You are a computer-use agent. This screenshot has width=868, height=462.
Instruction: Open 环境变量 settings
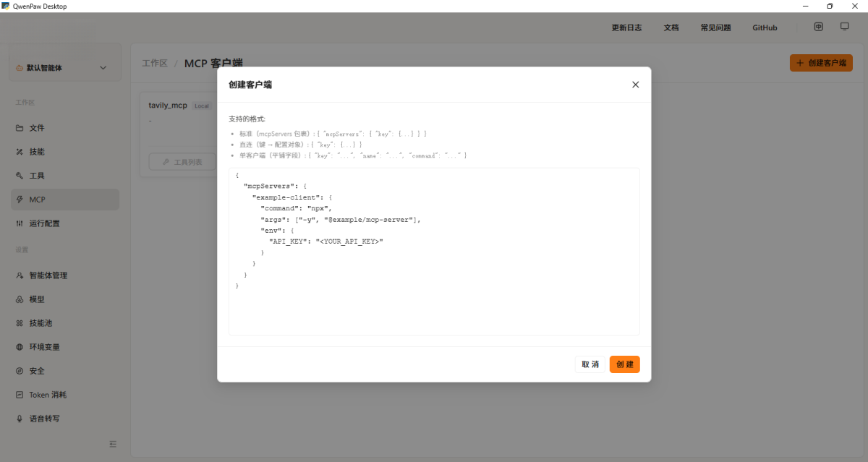(65, 347)
